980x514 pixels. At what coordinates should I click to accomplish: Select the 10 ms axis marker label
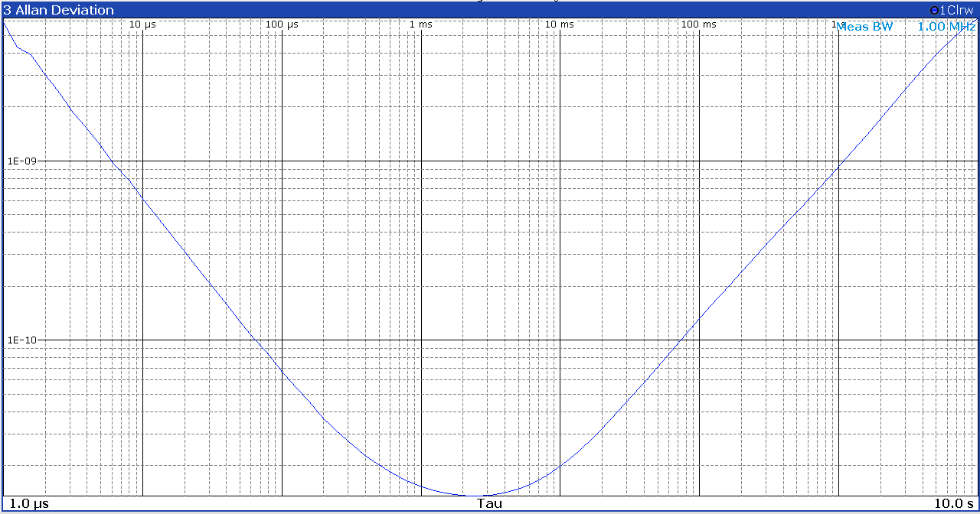tap(559, 24)
